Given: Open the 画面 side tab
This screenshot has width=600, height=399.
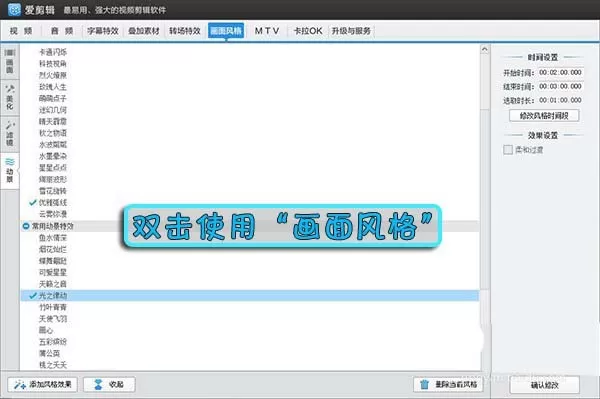Looking at the screenshot, I should 10,61.
